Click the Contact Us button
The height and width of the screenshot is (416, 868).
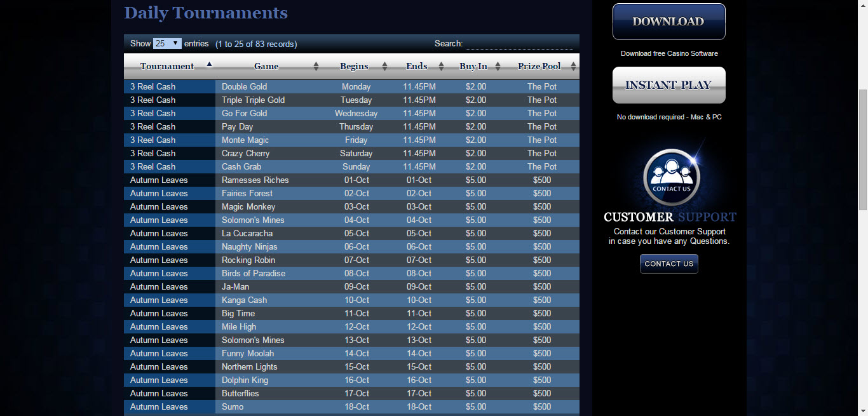[668, 264]
